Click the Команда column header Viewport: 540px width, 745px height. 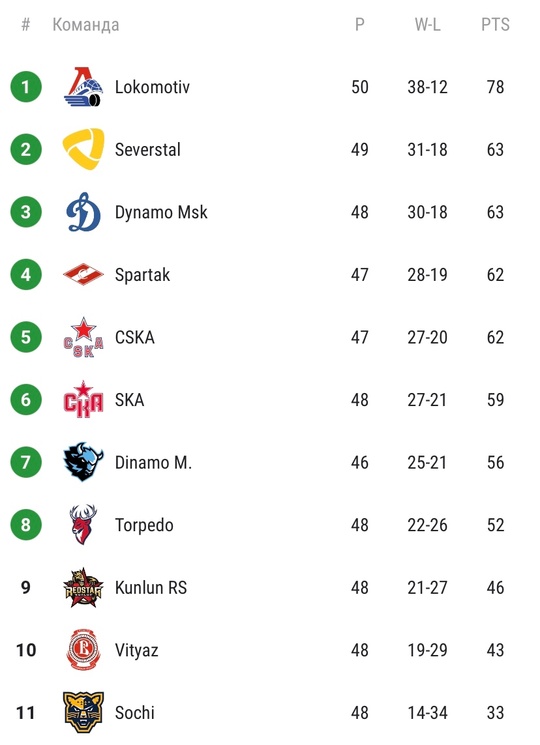tap(85, 25)
